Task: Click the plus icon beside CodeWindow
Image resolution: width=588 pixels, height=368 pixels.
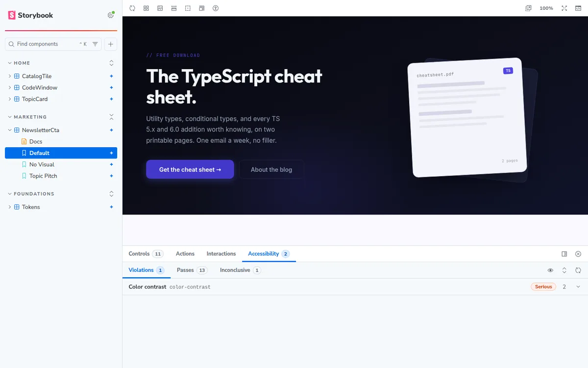Action: coord(111,87)
